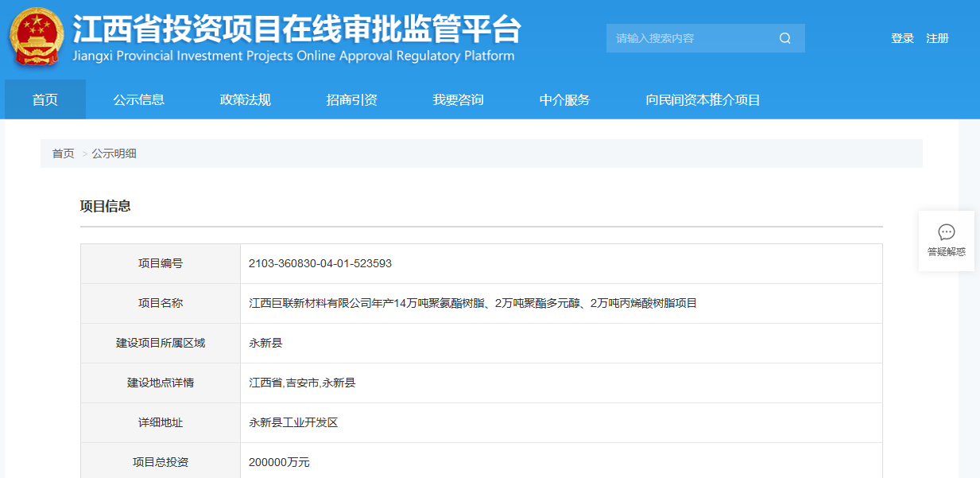The image size is (980, 478).
Task: Click the 注册 link
Action: click(937, 37)
